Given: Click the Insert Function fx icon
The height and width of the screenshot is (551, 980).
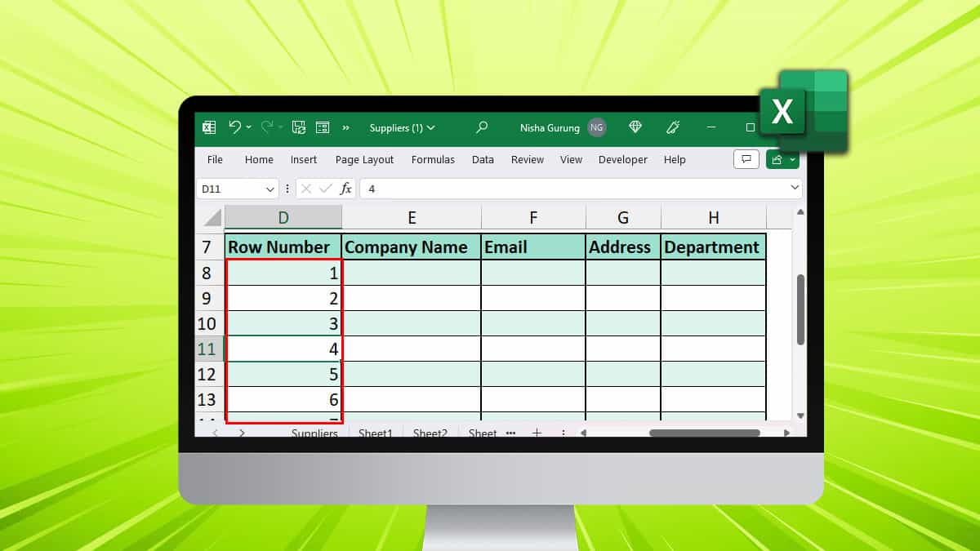Looking at the screenshot, I should [346, 188].
